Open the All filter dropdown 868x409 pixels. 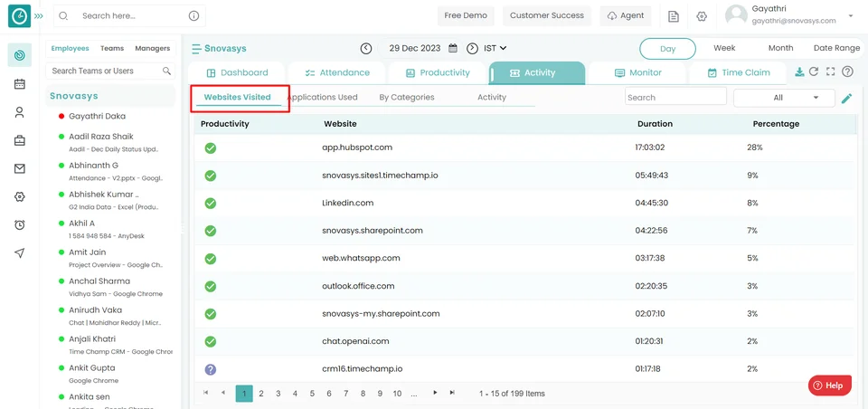[x=784, y=98]
